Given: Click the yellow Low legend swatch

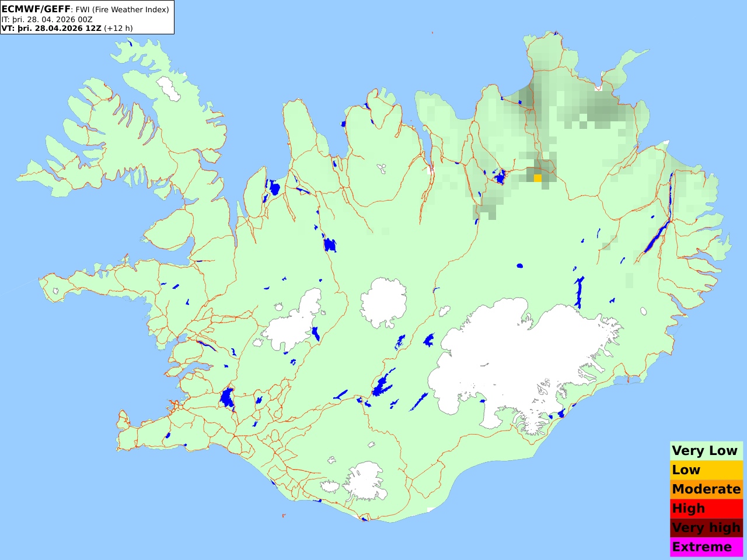Looking at the screenshot, I should (706, 470).
